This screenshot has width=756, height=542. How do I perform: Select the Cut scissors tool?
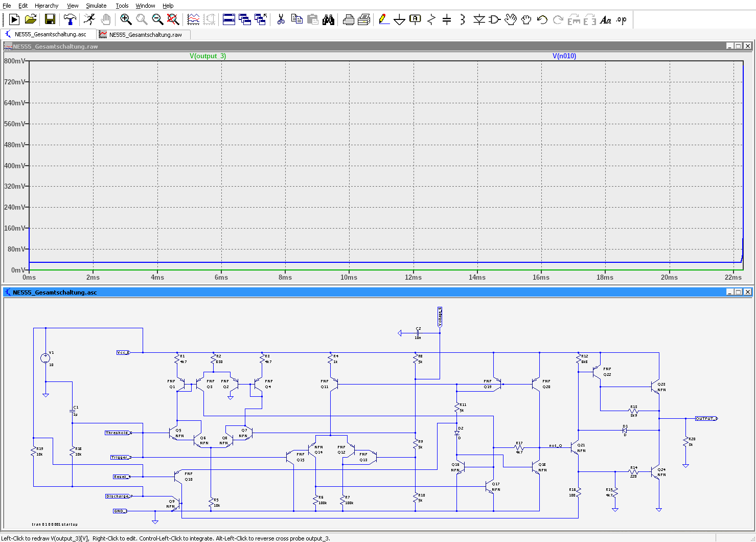[x=281, y=19]
